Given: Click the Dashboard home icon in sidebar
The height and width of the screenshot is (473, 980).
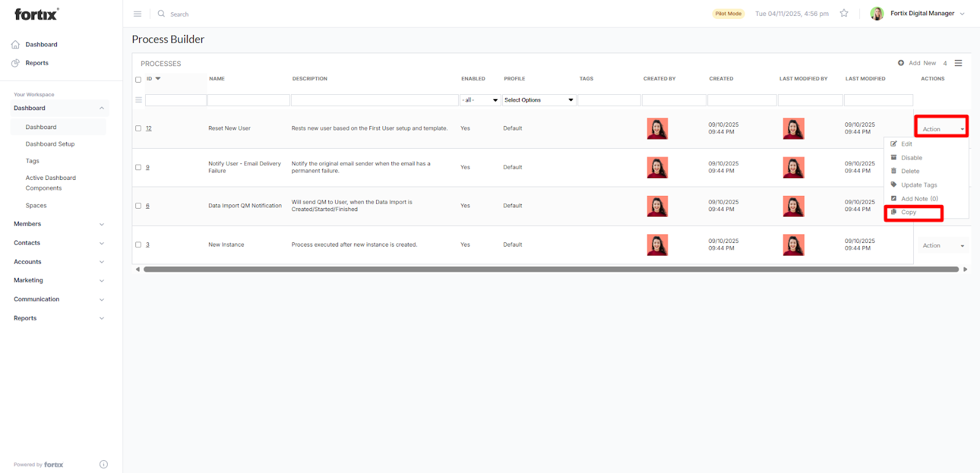Looking at the screenshot, I should click(16, 45).
